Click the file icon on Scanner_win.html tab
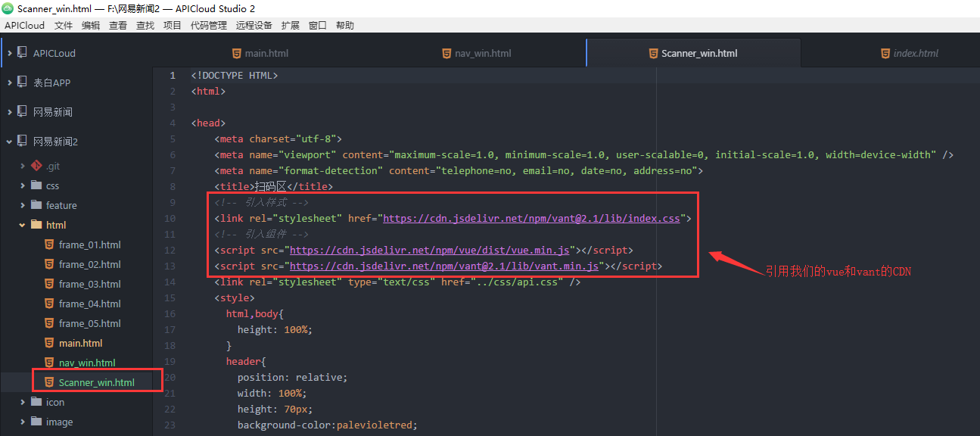Image resolution: width=980 pixels, height=436 pixels. [653, 53]
